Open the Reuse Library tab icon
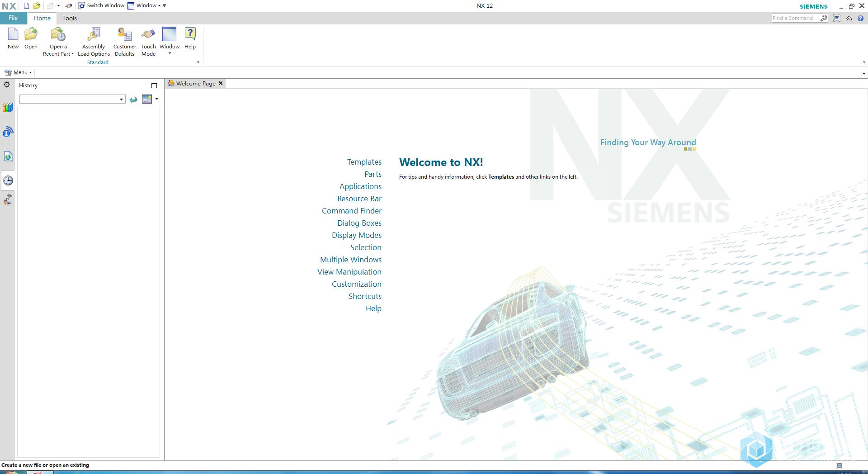Viewport: 868px width, 474px height. coord(8,108)
